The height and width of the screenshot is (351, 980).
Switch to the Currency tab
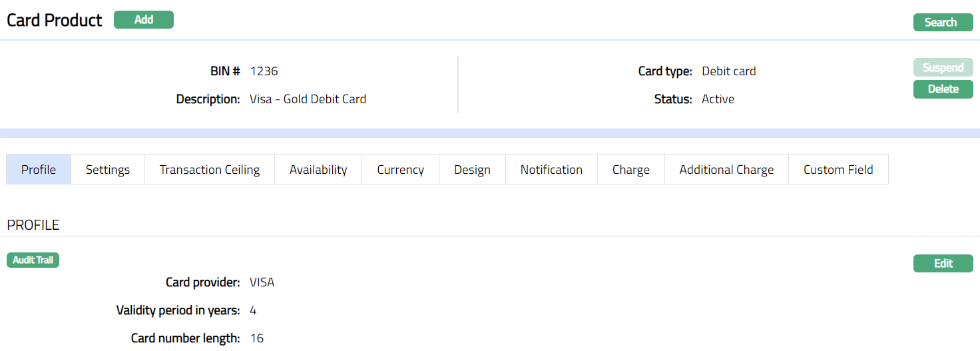[400, 170]
